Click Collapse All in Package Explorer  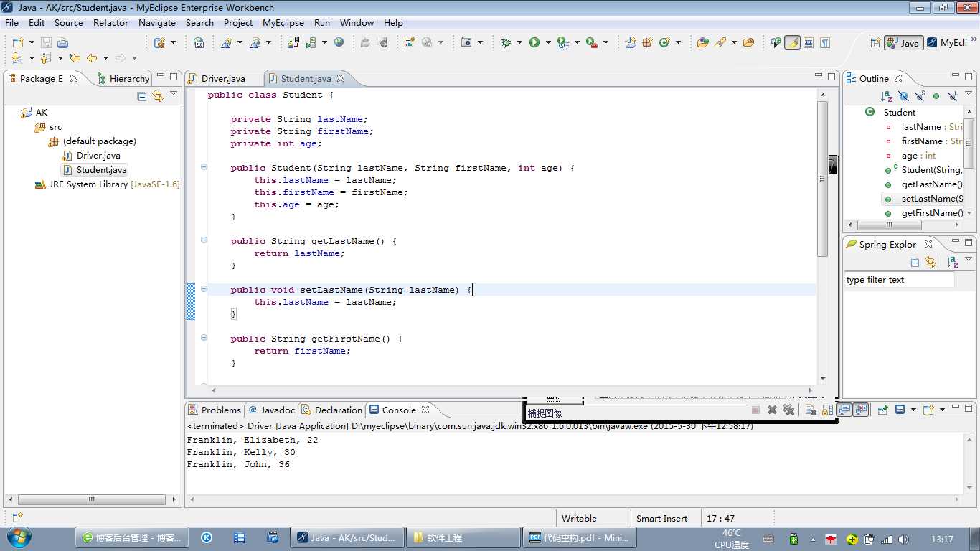(x=142, y=96)
